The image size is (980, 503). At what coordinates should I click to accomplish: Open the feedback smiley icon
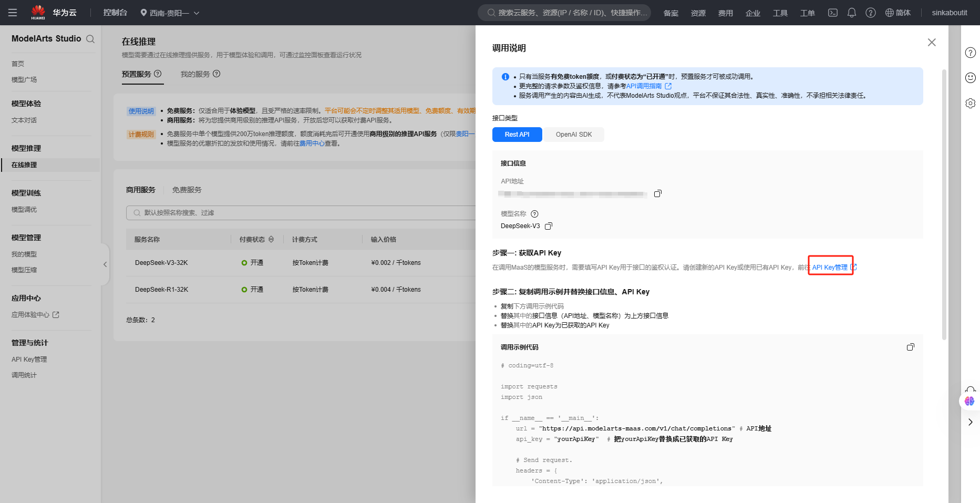click(x=971, y=78)
